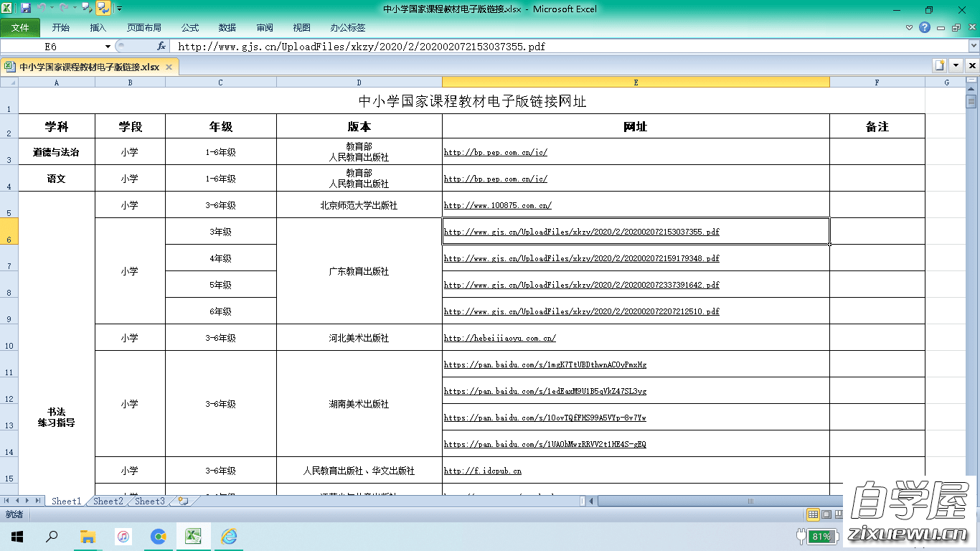Viewport: 980px width, 551px height.
Task: Click the taskbar Search magnifier icon
Action: tap(52, 536)
